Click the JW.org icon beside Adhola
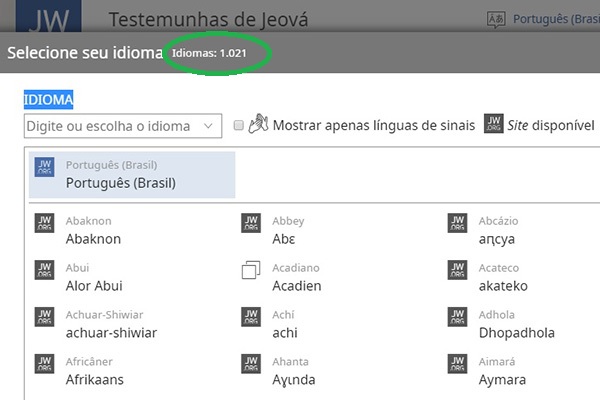Screen dimensions: 600x400 click(457, 317)
